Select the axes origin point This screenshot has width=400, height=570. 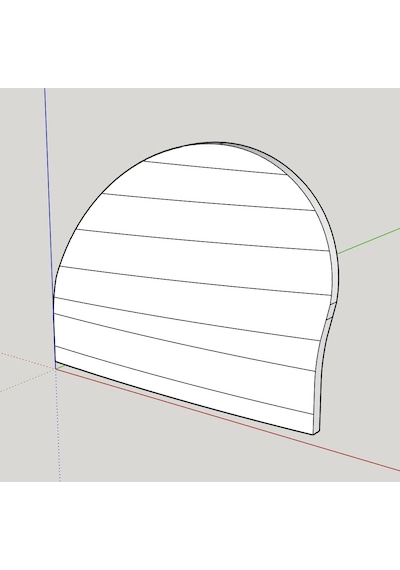(x=55, y=368)
